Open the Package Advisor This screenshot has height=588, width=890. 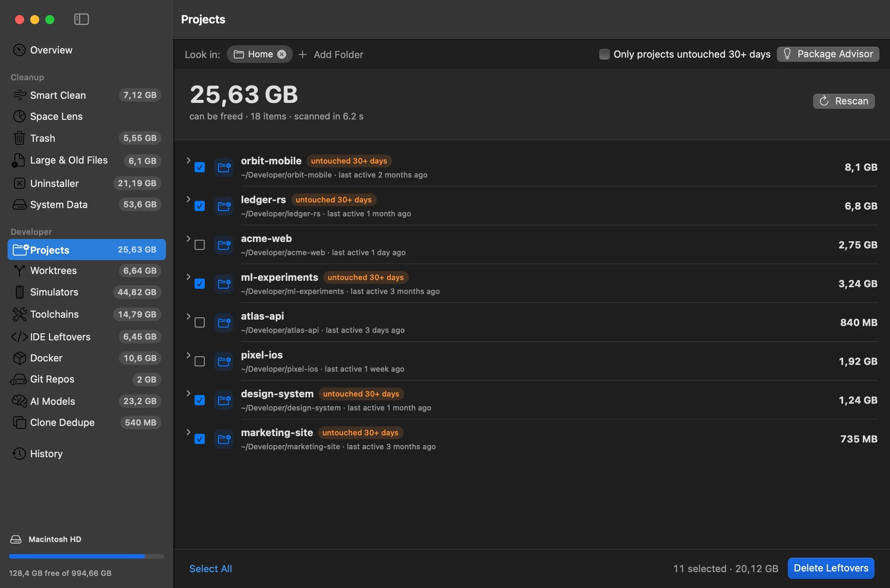(x=828, y=54)
